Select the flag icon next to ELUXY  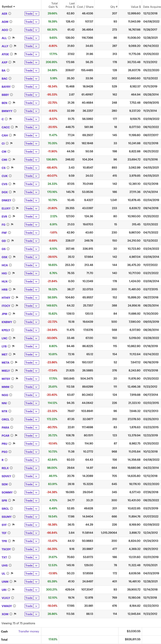[17, 208]
